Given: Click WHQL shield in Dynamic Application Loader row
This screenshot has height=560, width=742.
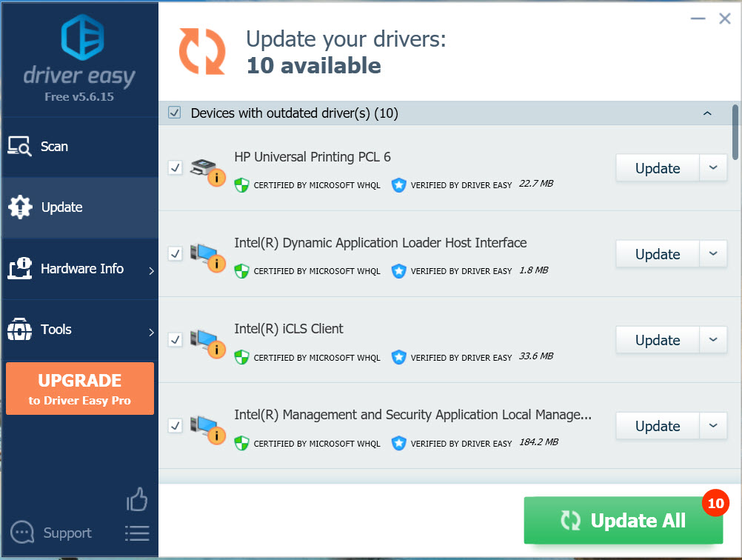Looking at the screenshot, I should pos(242,271).
